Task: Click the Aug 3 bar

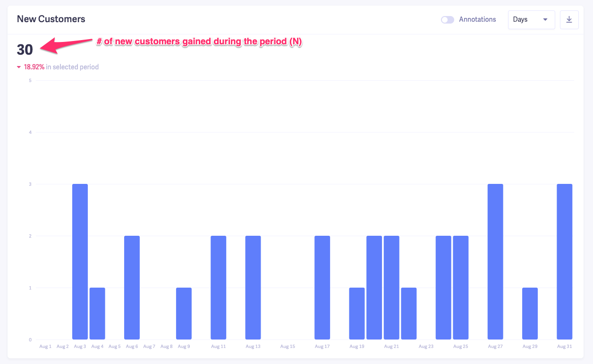Action: 80,262
